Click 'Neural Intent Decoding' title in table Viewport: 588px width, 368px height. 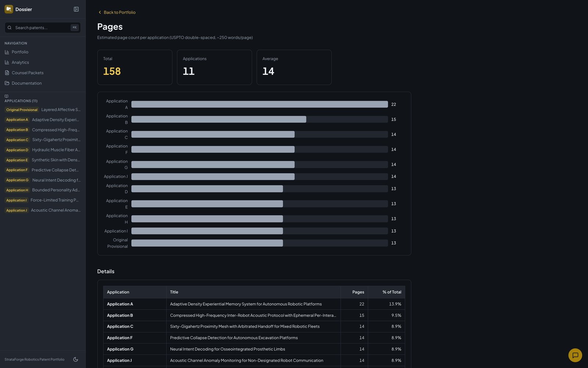pos(227,349)
